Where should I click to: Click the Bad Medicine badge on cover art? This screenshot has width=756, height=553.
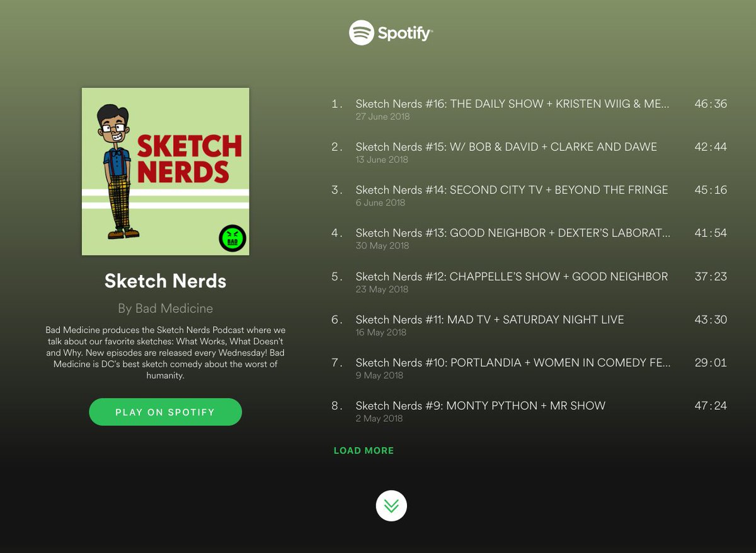click(x=232, y=238)
